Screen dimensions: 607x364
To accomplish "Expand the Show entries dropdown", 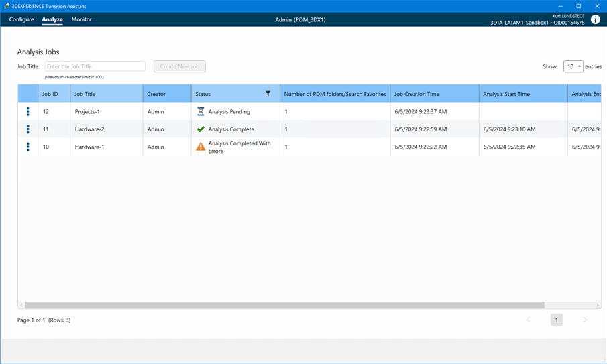I will click(573, 66).
